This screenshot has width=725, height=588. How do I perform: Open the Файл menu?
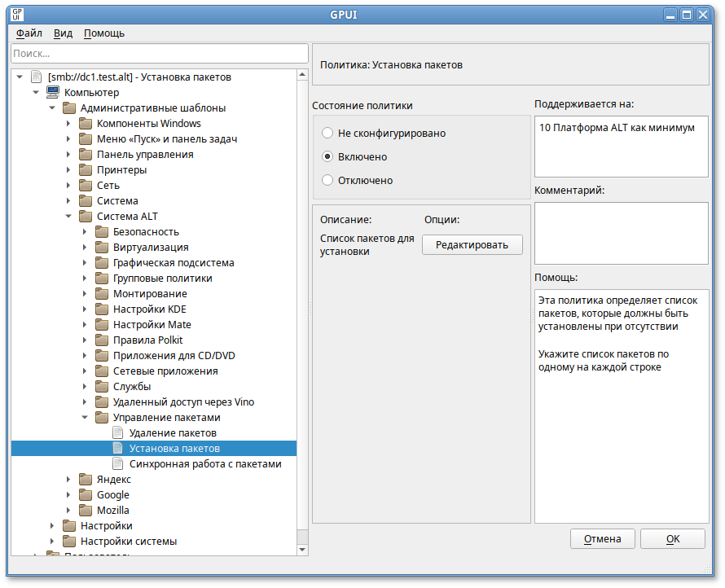click(29, 33)
